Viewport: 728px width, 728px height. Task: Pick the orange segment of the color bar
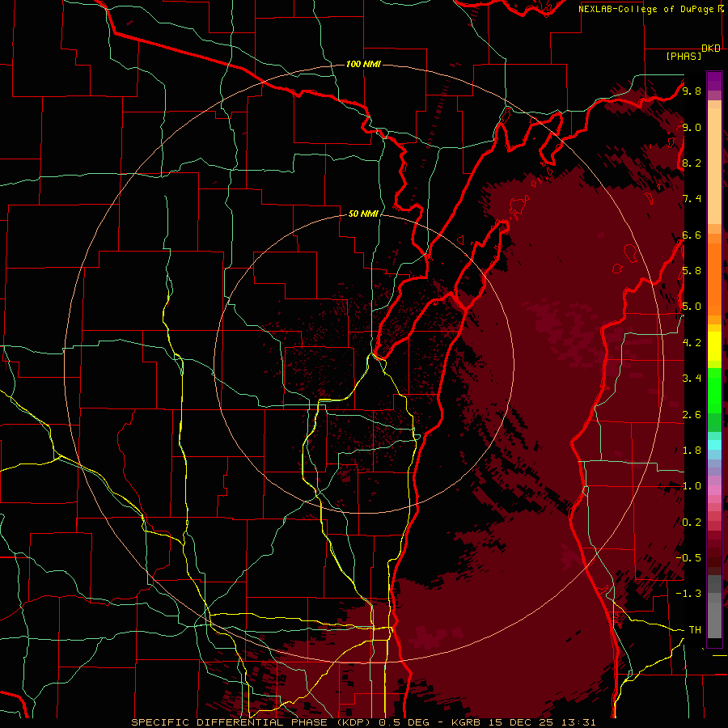click(x=714, y=278)
